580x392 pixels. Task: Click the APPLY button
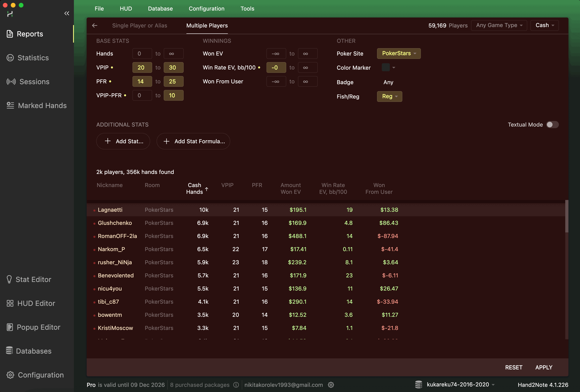click(x=544, y=367)
